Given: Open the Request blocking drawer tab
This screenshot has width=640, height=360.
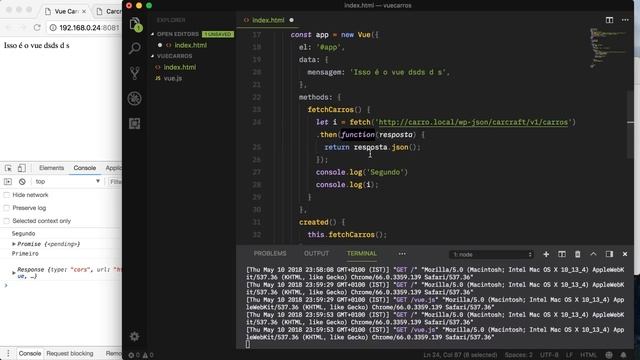Looking at the screenshot, I should (x=70, y=353).
